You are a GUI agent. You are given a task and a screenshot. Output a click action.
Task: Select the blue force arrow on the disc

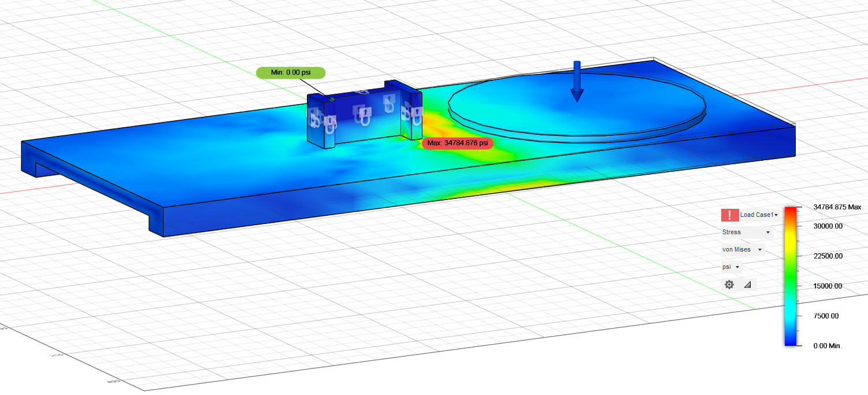tap(576, 81)
